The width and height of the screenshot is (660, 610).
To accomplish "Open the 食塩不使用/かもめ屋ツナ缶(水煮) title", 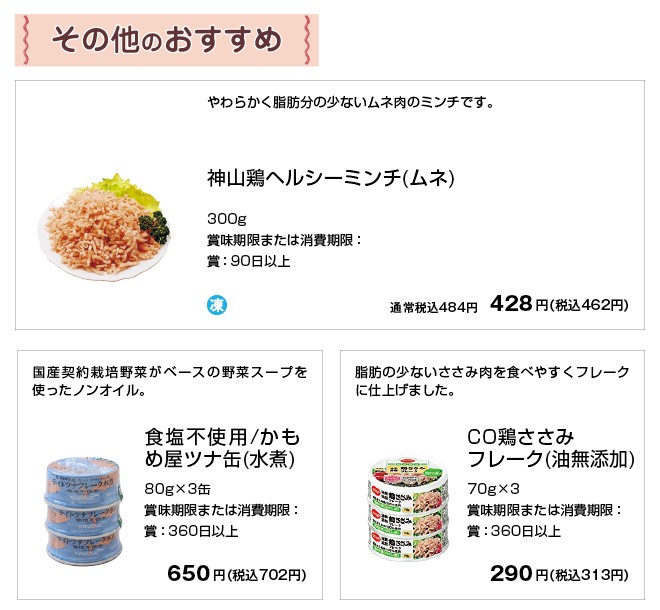I will tap(222, 447).
